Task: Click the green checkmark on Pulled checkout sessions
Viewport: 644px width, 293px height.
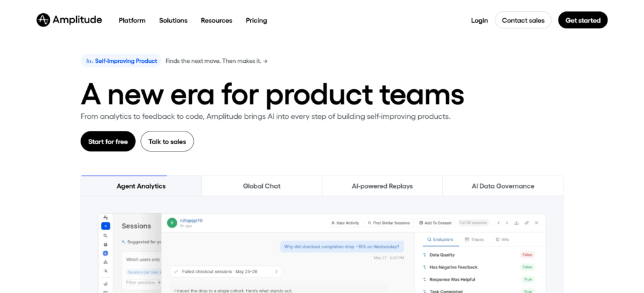Action: (176, 271)
